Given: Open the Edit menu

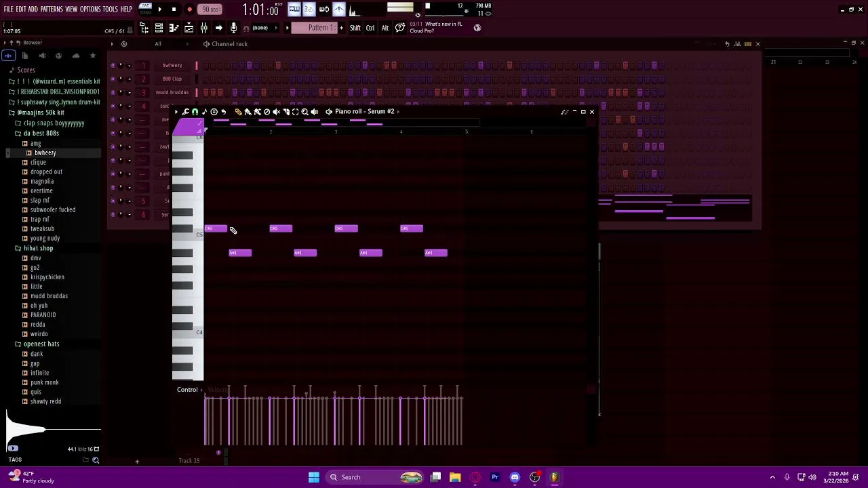Looking at the screenshot, I should point(21,9).
